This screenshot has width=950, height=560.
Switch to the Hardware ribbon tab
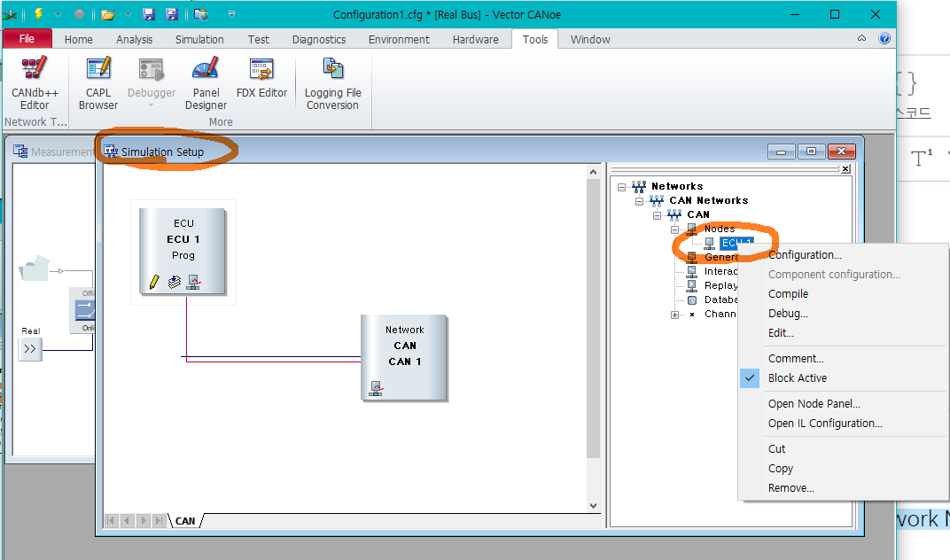[x=476, y=39]
